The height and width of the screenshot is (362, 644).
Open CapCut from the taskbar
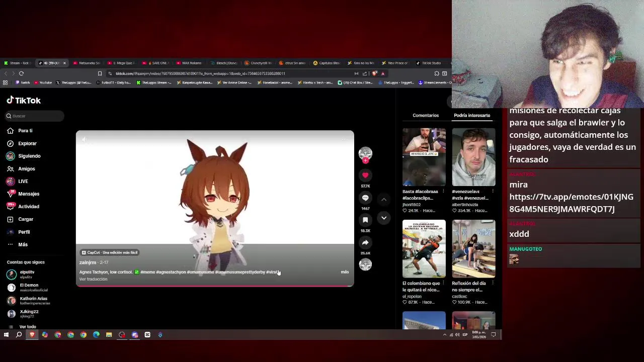pos(147,335)
